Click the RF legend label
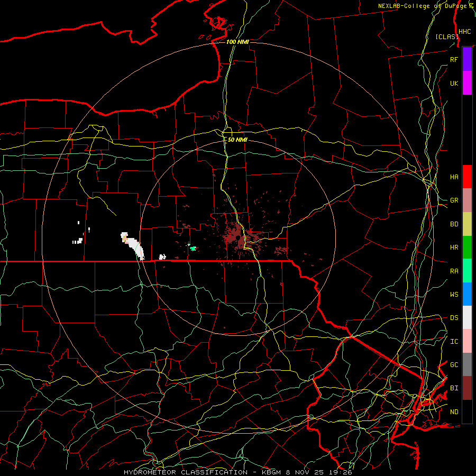The height and width of the screenshot is (476, 476). tap(454, 59)
